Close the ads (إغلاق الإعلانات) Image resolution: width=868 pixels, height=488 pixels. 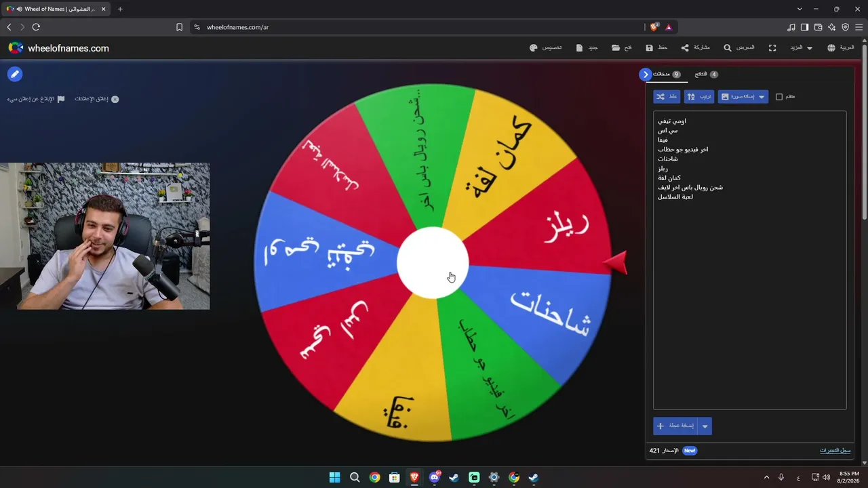point(97,99)
